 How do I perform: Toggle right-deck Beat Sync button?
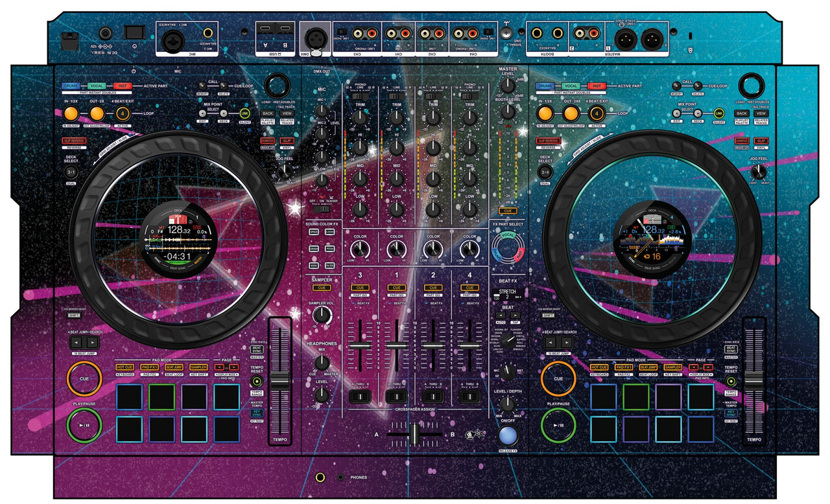[731, 349]
